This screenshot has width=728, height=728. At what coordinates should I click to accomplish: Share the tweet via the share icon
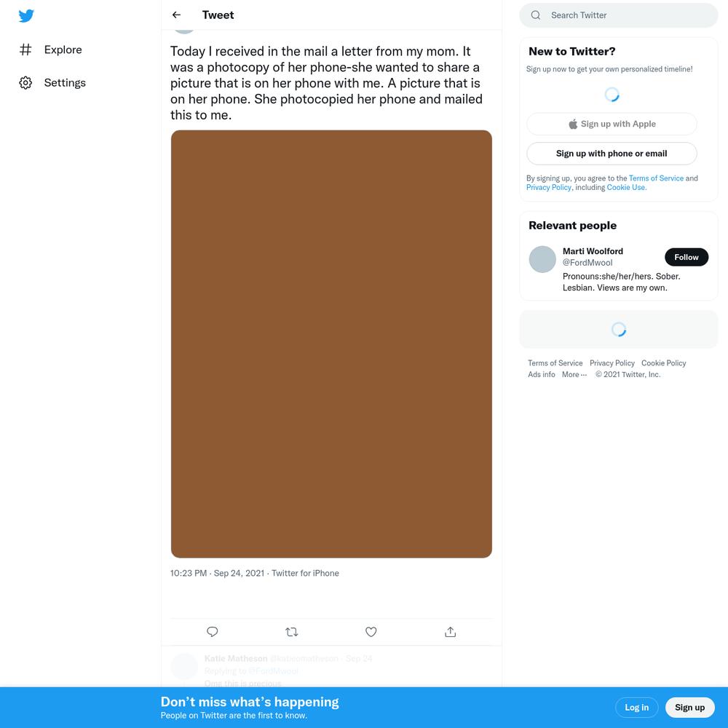coord(451,631)
